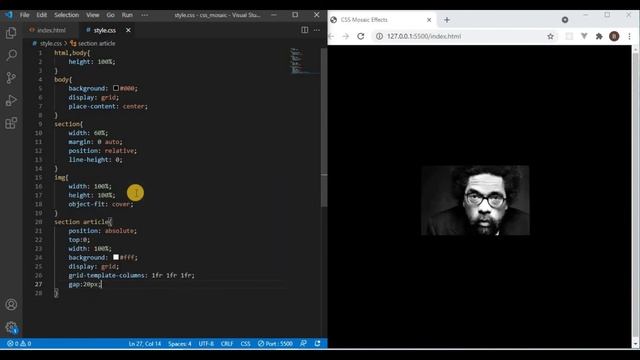Open the Explorer view in VS Code
This screenshot has width=640, height=360.
click(x=11, y=33)
